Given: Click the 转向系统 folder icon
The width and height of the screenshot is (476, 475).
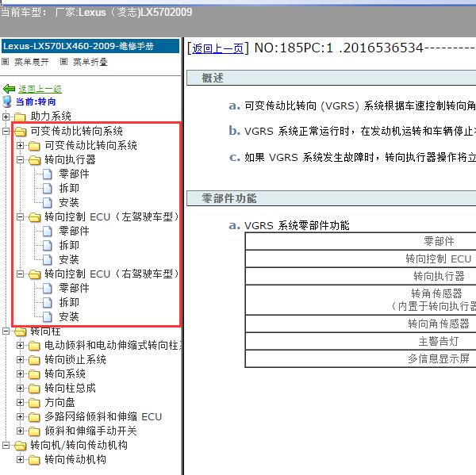Looking at the screenshot, I should pos(34,374).
